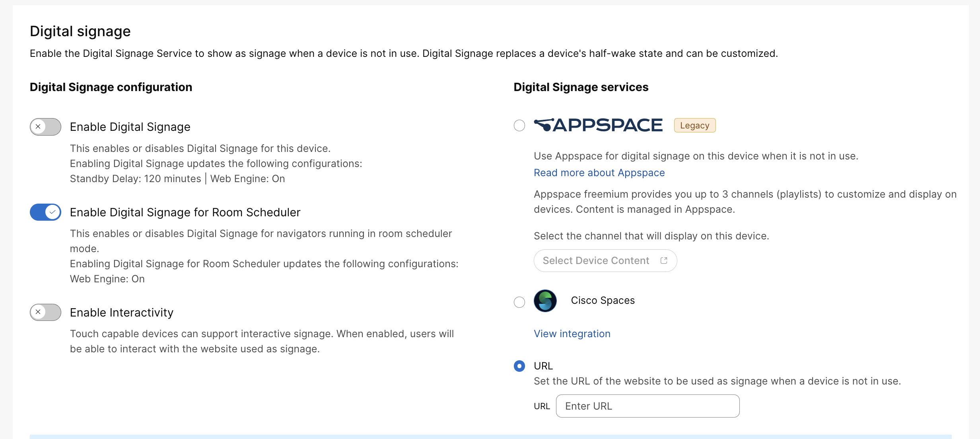Select the URL radio button
This screenshot has width=980, height=439.
(519, 366)
